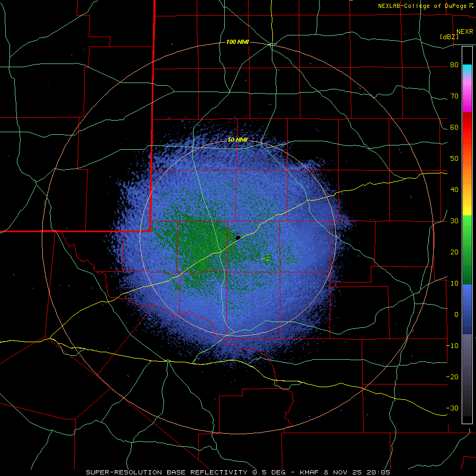Click the magenta-pink band of the color bar
Screen dimensions: 476x476
click(467, 94)
